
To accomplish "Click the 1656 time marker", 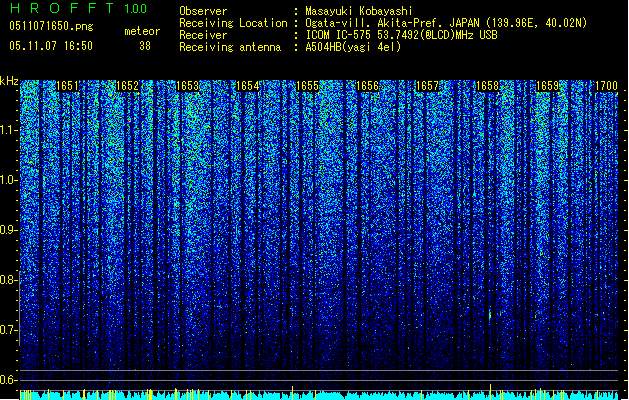I will coord(367,86).
